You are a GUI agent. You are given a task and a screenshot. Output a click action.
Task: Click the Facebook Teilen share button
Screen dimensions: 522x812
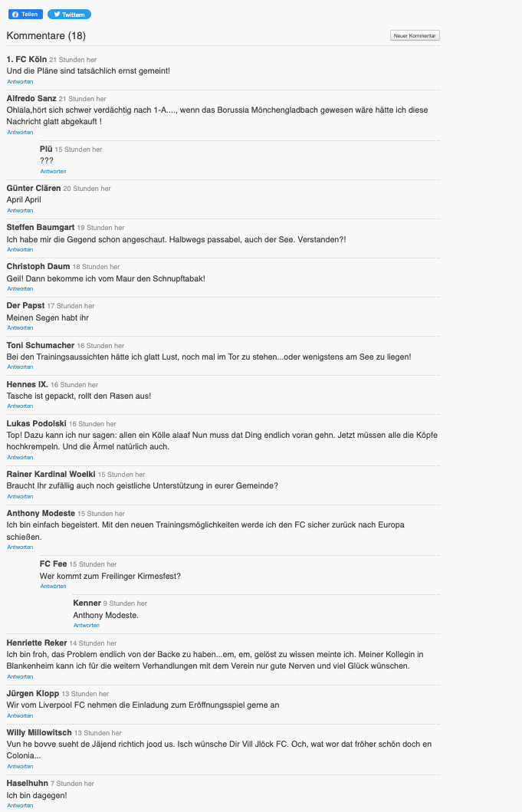pyautogui.click(x=25, y=15)
